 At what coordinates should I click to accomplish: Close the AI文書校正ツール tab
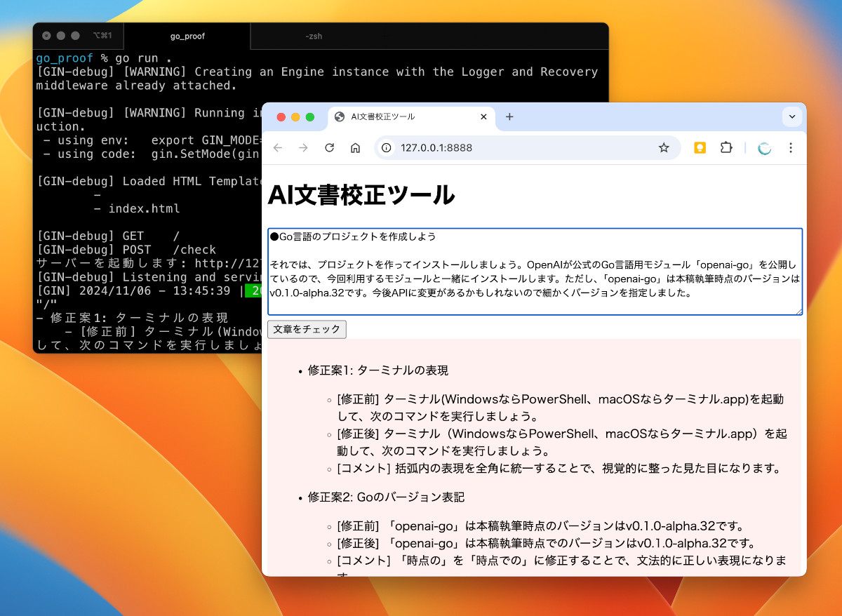click(483, 117)
